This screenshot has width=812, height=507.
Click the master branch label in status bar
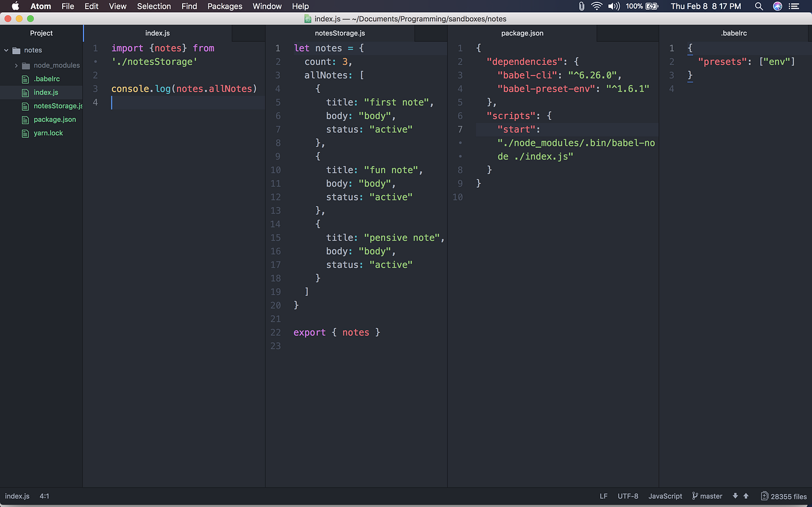tap(710, 496)
